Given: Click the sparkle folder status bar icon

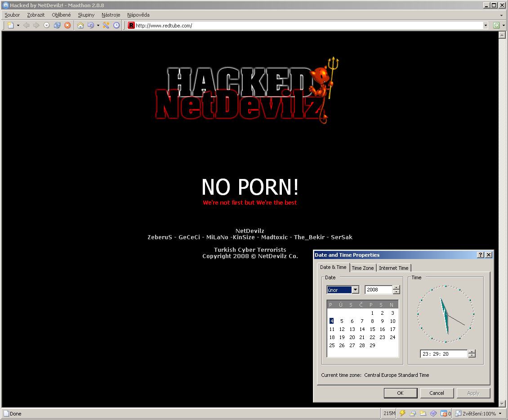Looking at the screenshot, I should point(423,413).
